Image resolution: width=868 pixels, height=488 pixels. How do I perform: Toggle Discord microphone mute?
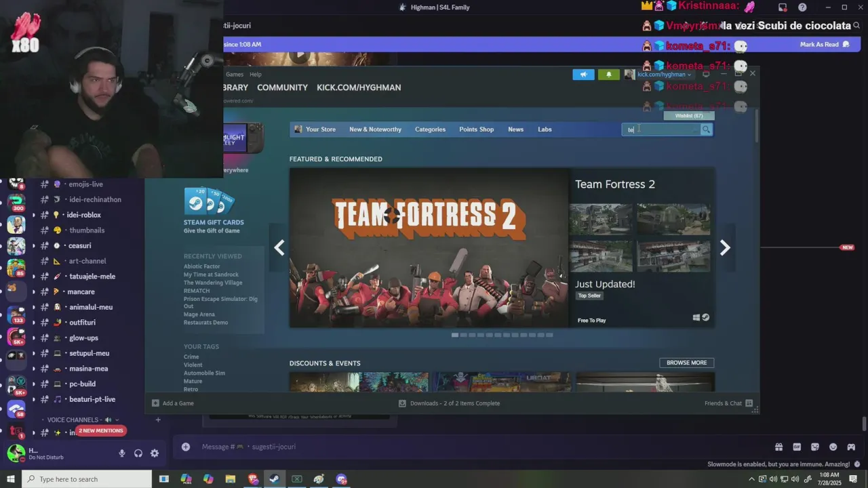click(122, 453)
